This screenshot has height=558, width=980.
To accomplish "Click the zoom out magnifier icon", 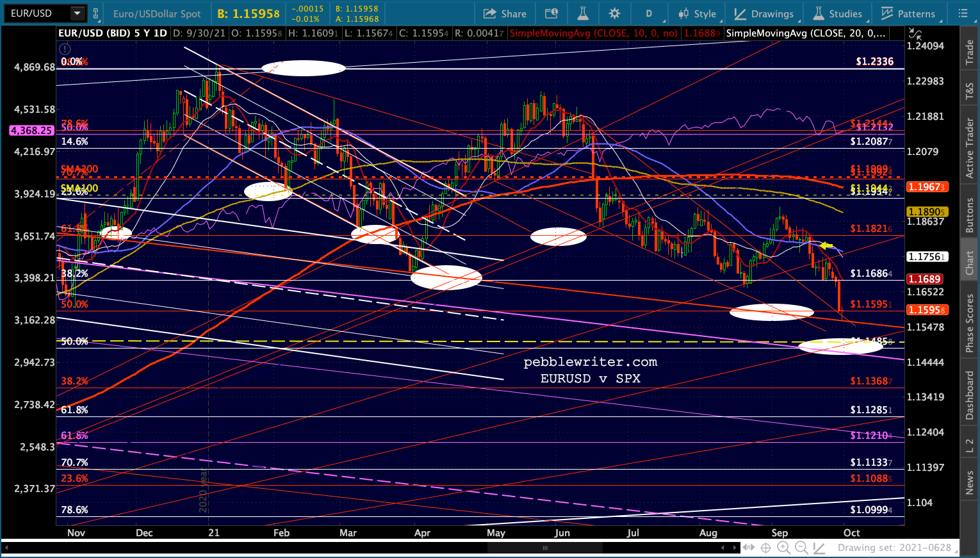I will 801,548.
